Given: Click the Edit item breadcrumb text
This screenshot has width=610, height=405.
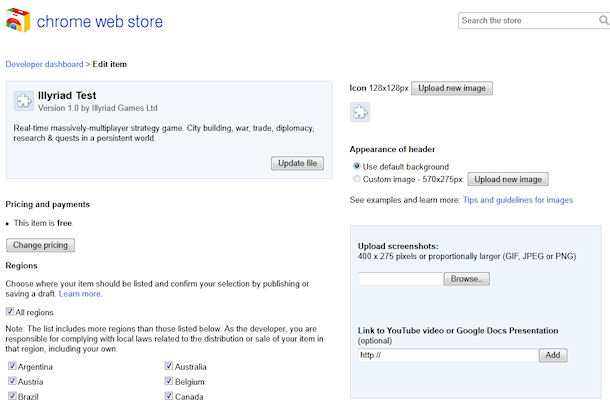Looking at the screenshot, I should pos(110,64).
